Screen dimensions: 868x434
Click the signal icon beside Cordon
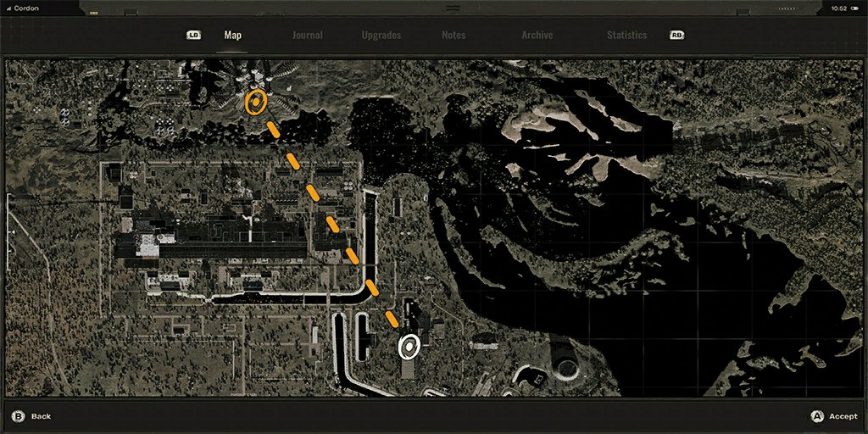(8, 8)
